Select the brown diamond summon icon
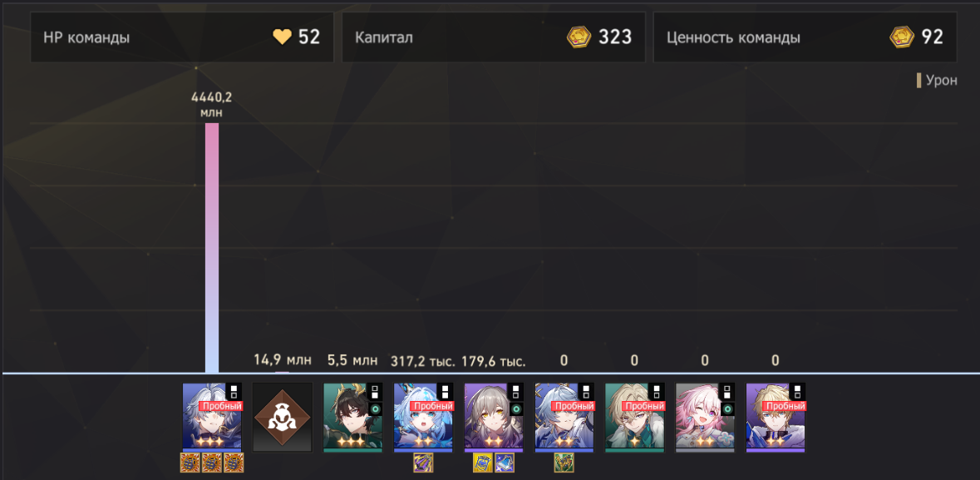This screenshot has width=980, height=480. pos(282,418)
